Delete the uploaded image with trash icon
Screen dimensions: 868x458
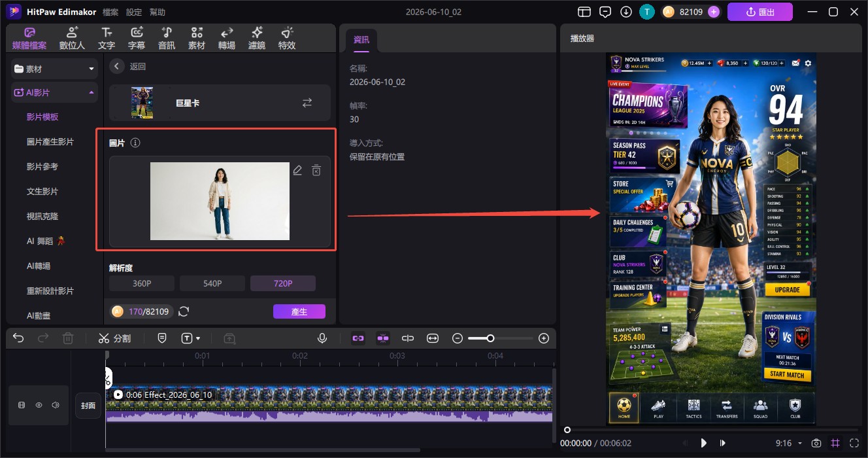point(316,170)
